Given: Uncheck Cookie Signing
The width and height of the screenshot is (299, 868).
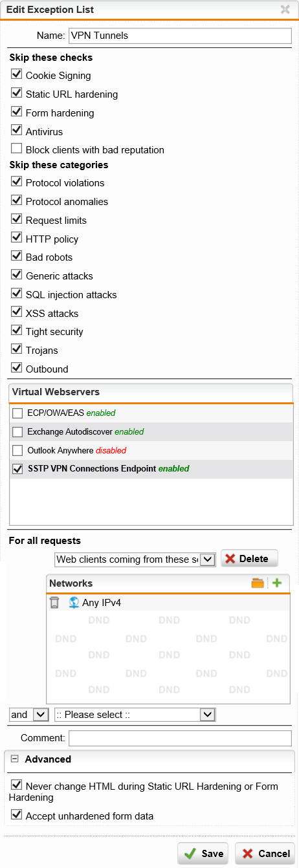Looking at the screenshot, I should point(17,75).
